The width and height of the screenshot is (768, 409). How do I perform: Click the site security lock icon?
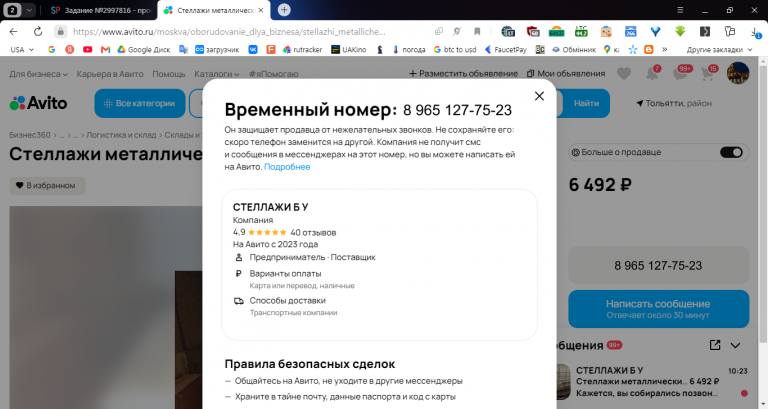(x=60, y=31)
